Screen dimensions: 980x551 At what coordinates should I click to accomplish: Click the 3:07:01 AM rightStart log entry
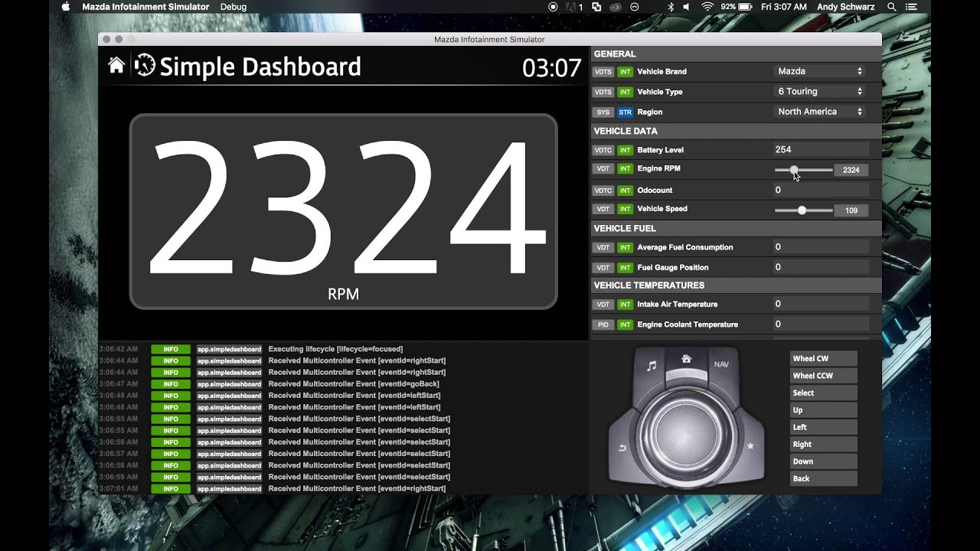[x=343, y=489]
